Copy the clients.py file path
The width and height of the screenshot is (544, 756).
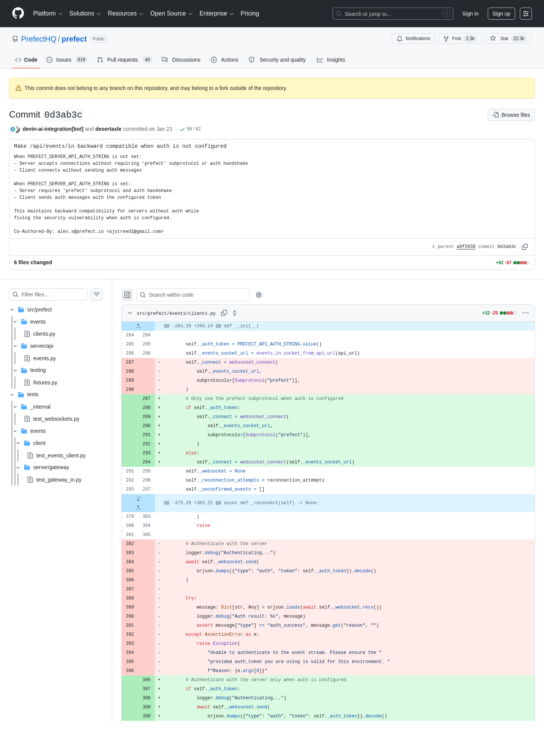click(224, 313)
